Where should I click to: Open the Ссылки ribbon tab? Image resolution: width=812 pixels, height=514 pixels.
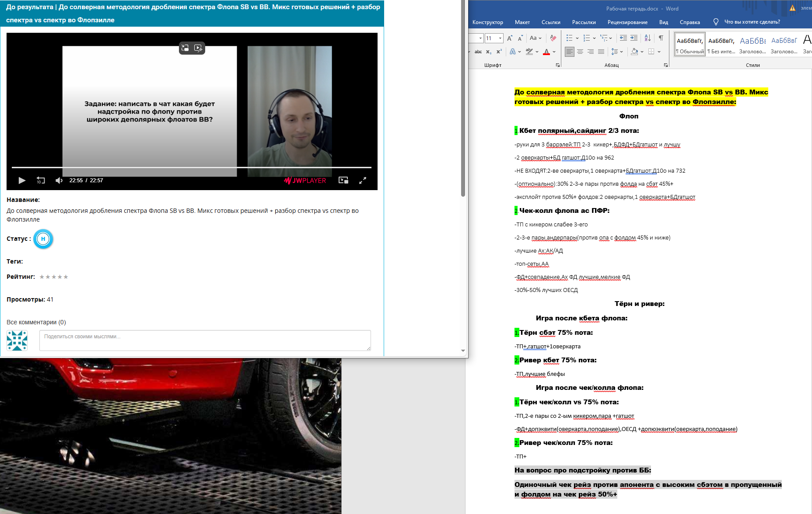pyautogui.click(x=551, y=22)
